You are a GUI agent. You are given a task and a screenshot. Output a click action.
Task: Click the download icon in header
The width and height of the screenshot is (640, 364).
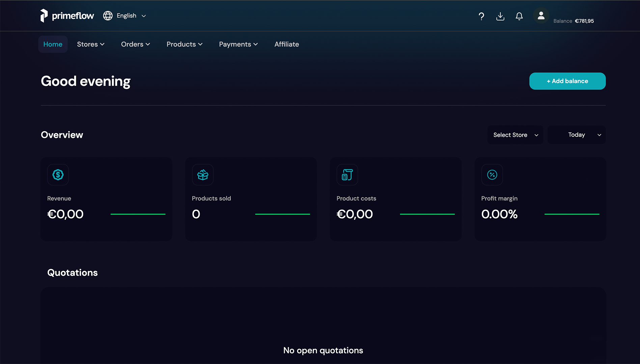pos(500,16)
